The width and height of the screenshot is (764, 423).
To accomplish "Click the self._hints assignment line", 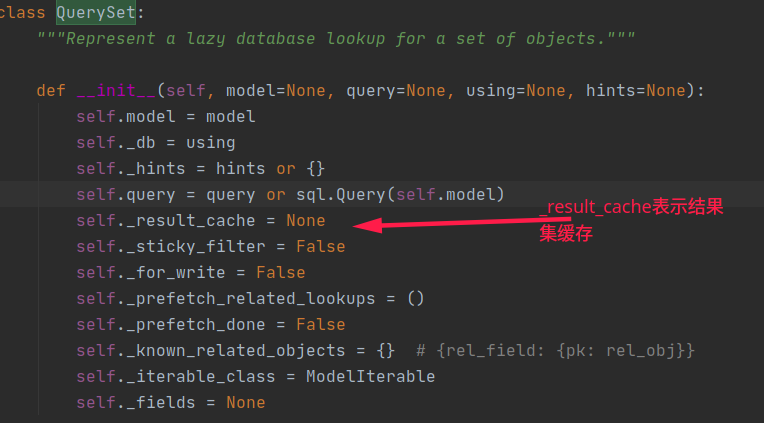I will [x=200, y=168].
